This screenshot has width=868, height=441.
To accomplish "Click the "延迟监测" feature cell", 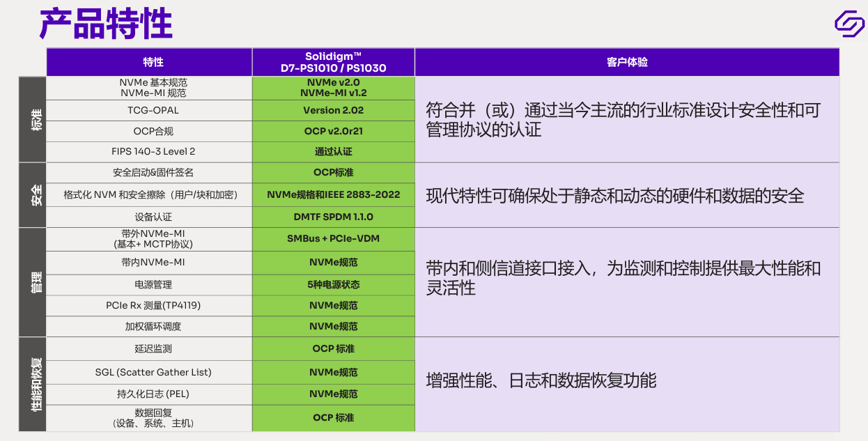I will tap(149, 349).
